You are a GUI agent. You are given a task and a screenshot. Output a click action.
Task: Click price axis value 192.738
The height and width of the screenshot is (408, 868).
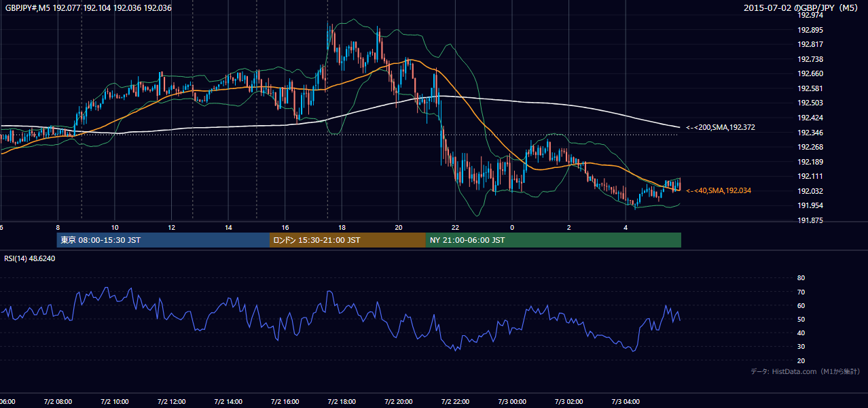point(810,59)
